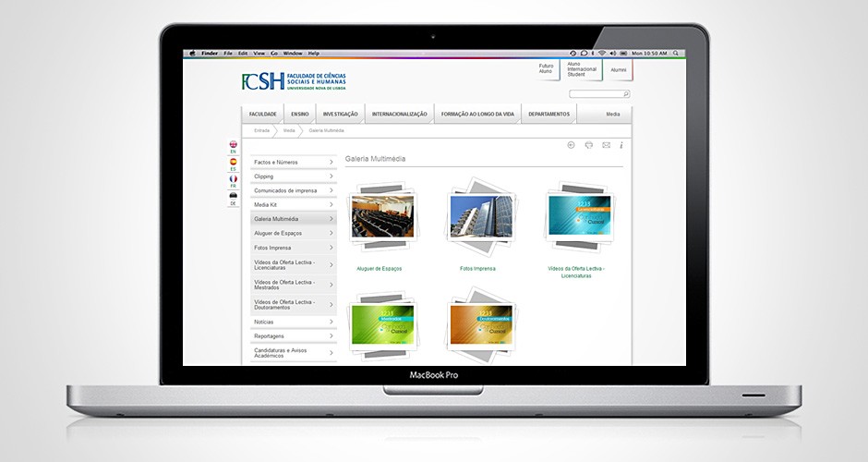Viewport: 868px width, 462px height.
Task: Click the Wi-Fi status icon
Action: [602, 54]
